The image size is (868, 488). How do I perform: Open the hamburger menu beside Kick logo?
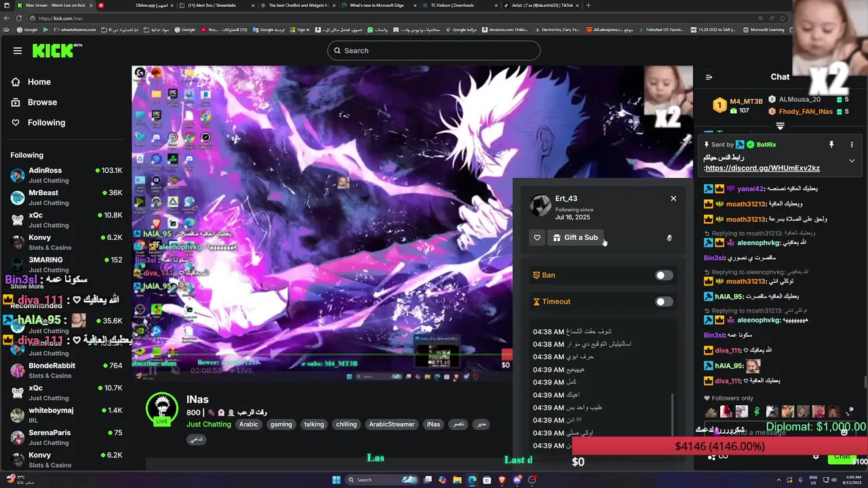[18, 50]
